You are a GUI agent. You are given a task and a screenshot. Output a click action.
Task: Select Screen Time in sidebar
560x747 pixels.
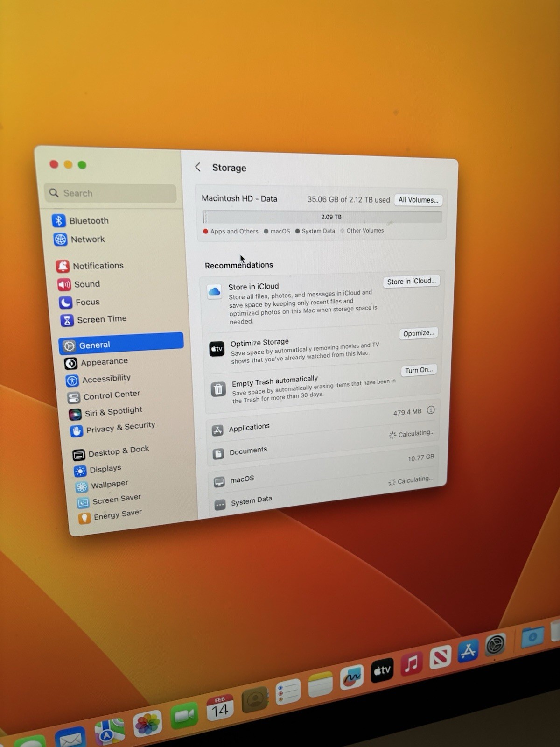tap(94, 319)
